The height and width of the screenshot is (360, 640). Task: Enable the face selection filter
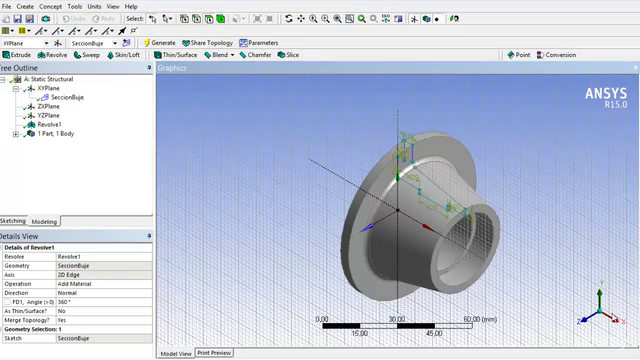209,19
